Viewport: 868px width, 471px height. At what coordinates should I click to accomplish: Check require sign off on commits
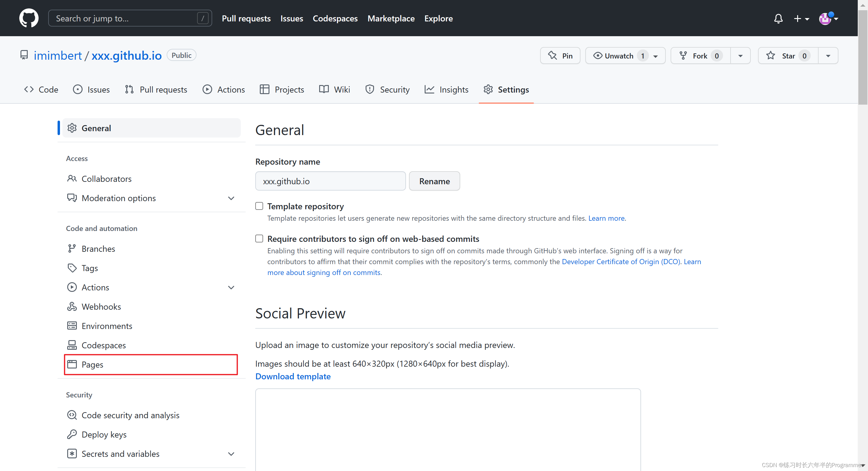(x=259, y=239)
